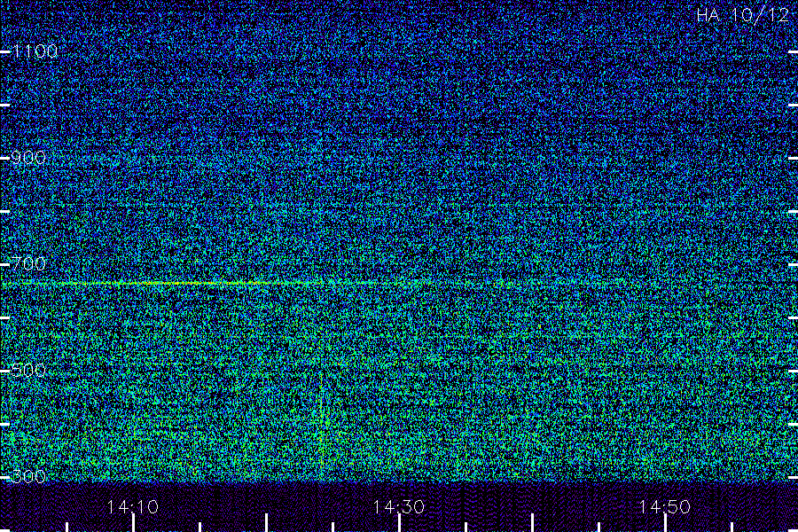Viewport: 798px width, 532px height.
Task: Click the 14:30 time axis label
Action: (x=399, y=507)
